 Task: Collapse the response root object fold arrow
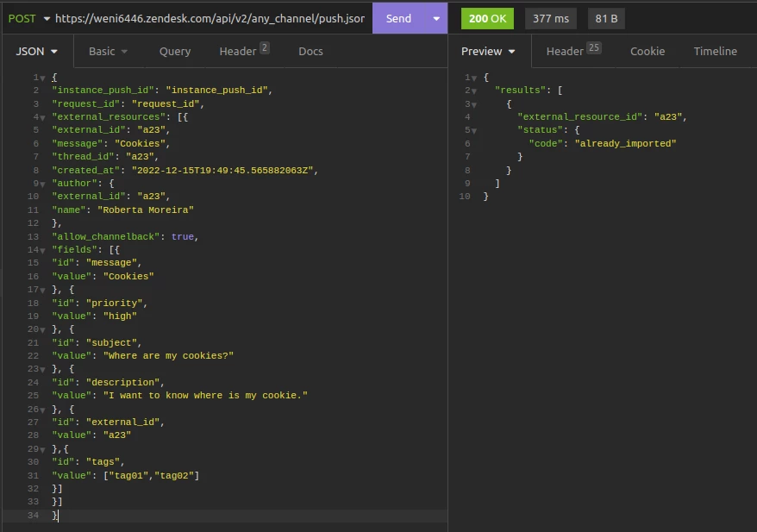pos(474,78)
